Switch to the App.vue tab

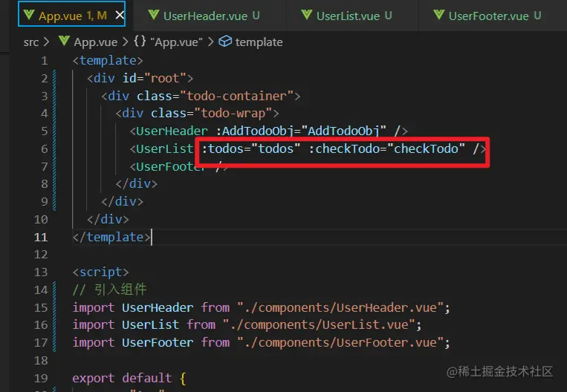[71, 14]
